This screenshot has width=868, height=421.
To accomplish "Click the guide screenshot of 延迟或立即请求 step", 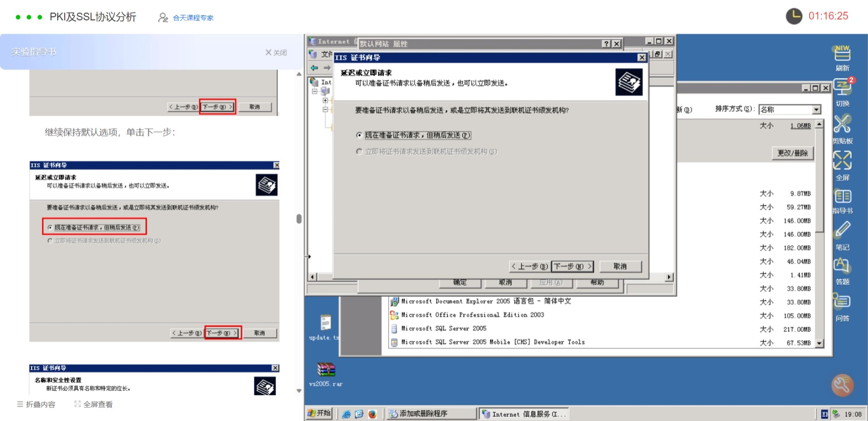I will (154, 251).
